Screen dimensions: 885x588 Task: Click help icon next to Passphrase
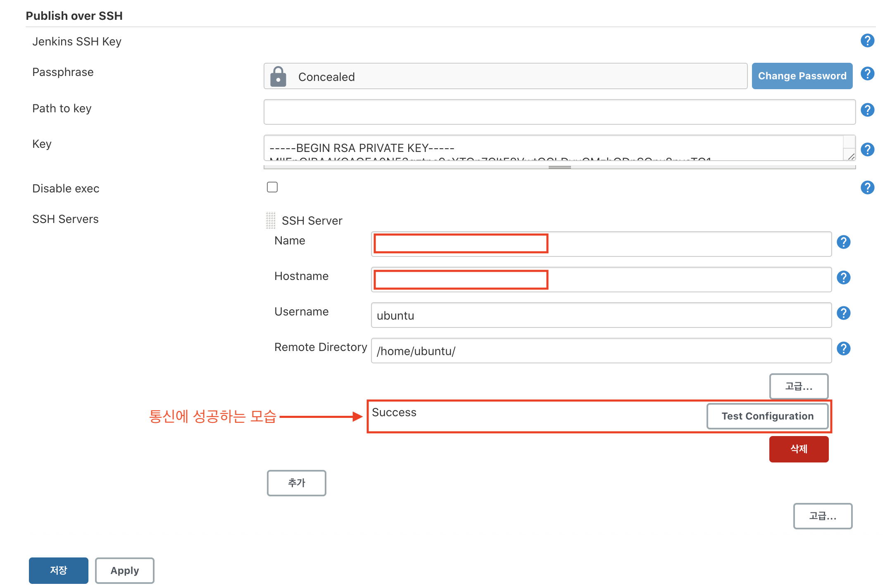867,74
